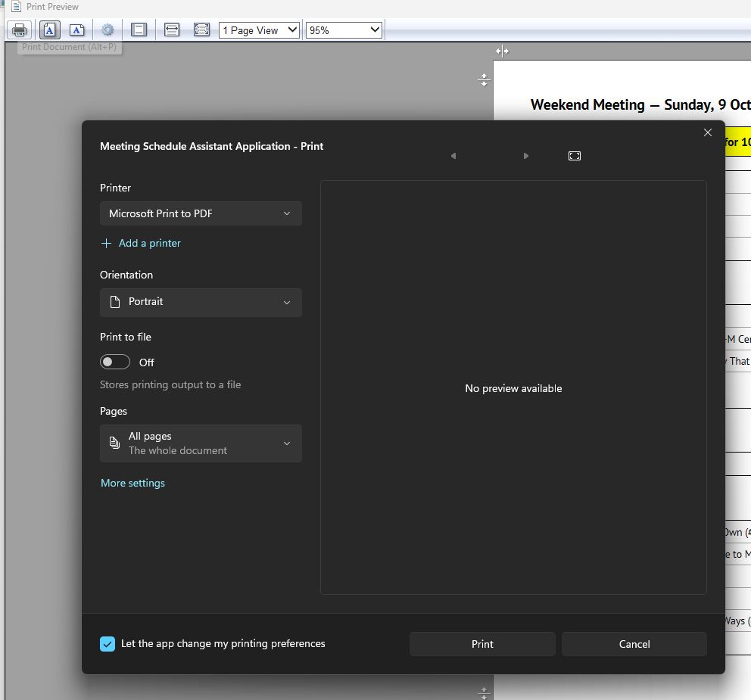The image size is (751, 700).
Task: Click the Cancel button
Action: 634,644
